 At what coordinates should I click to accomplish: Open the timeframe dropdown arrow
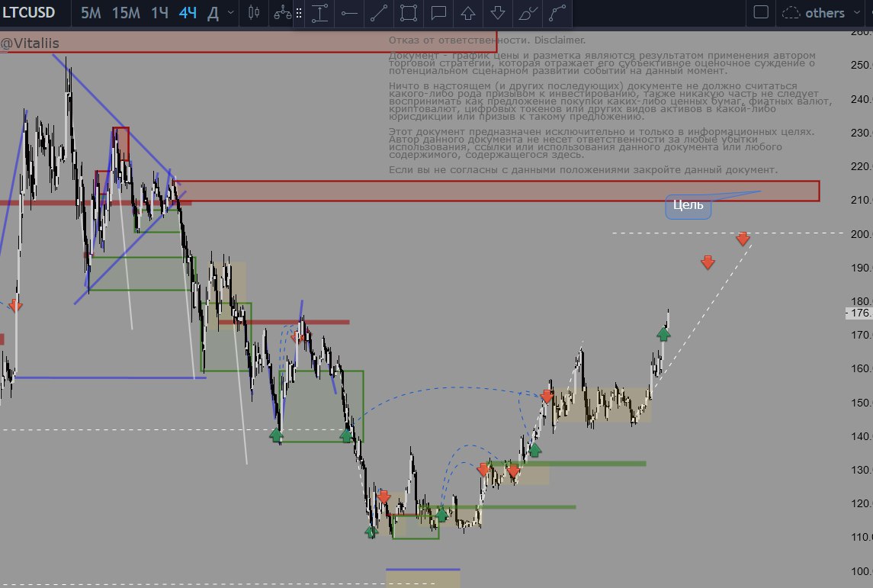[x=230, y=12]
